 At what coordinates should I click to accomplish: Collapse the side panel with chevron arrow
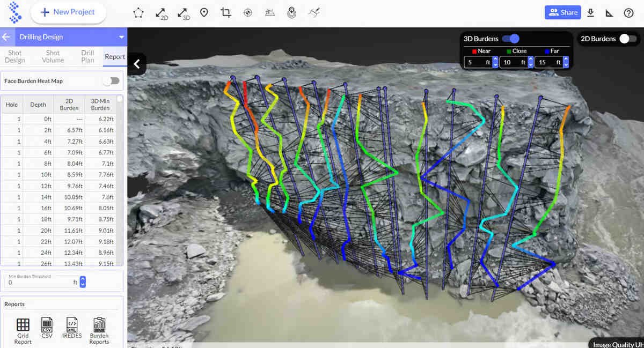(x=137, y=64)
